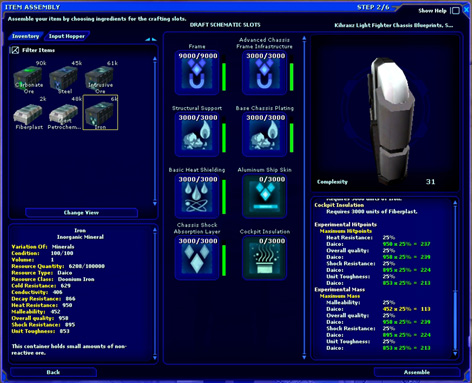
Task: Click the down arrow of inventory scrollbar
Action: tap(155, 203)
